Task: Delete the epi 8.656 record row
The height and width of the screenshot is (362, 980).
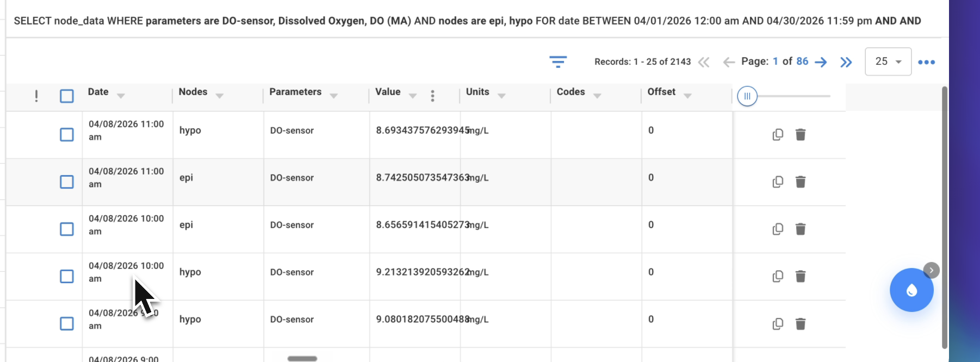Action: tap(800, 229)
